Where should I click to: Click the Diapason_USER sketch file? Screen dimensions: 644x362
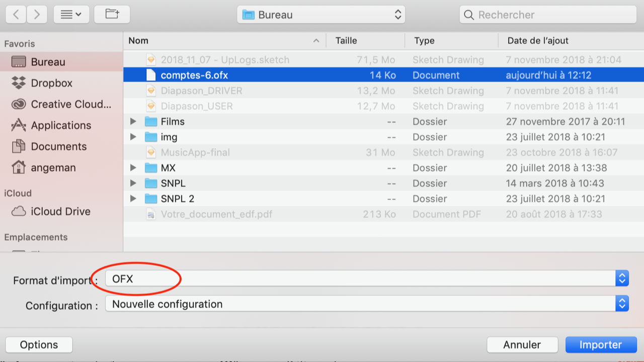pyautogui.click(x=383, y=106)
